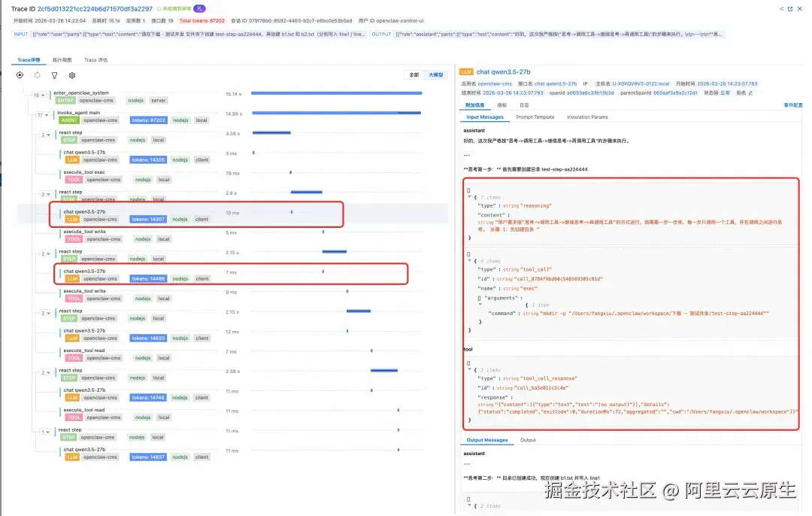Viewport: 812px width, 516px height.
Task: Switch to the 拓扑视图 tab
Action: click(x=62, y=60)
